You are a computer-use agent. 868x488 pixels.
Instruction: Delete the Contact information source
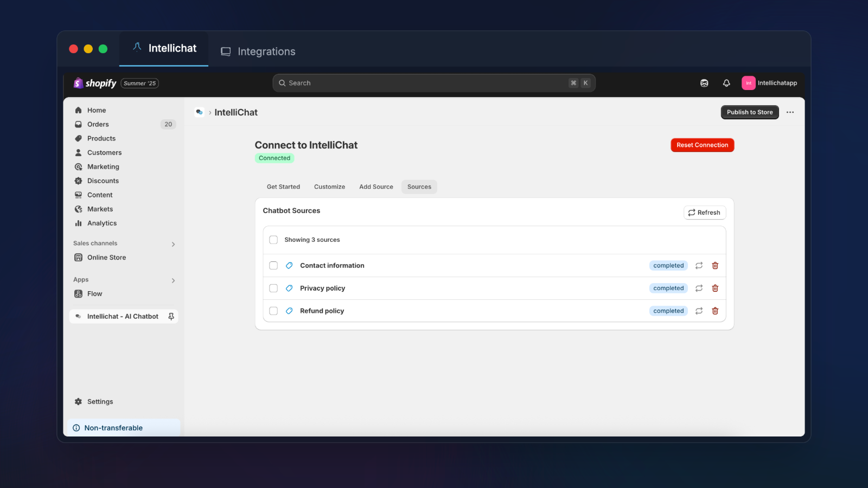[x=715, y=266]
